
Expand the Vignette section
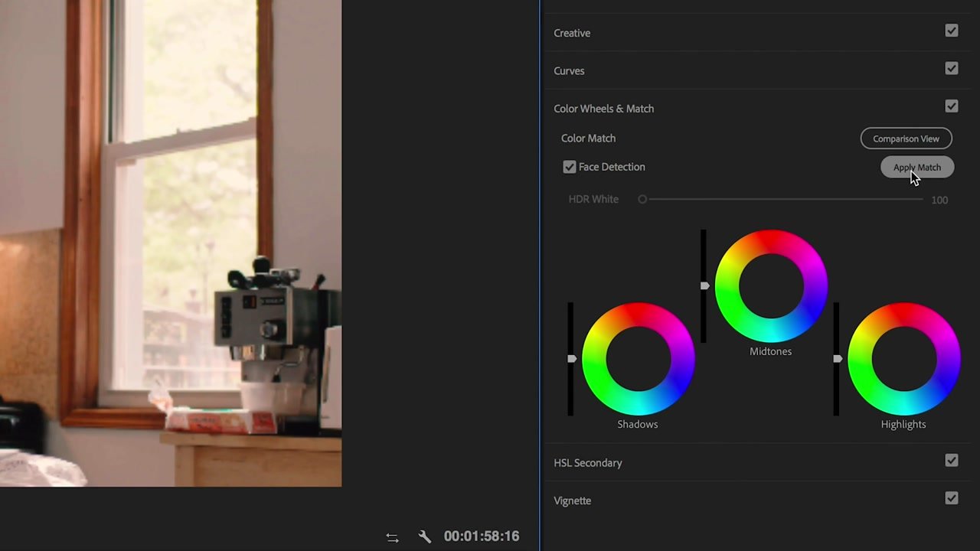tap(572, 500)
